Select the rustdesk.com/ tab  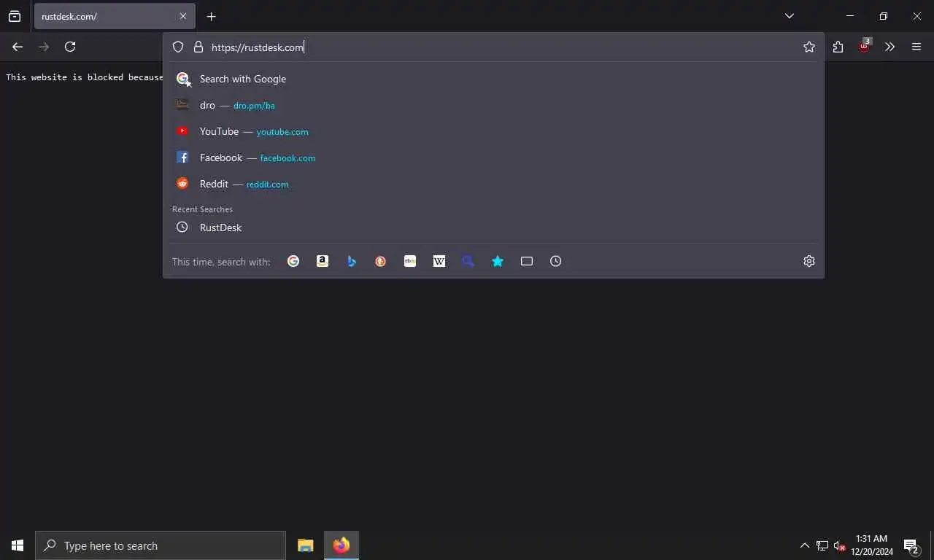tap(115, 16)
